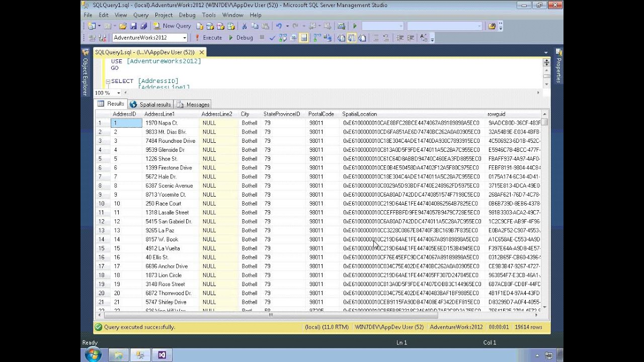Screen dimensions: 644x362
Task: Open the New Project toolbar icon
Action: 92,26
